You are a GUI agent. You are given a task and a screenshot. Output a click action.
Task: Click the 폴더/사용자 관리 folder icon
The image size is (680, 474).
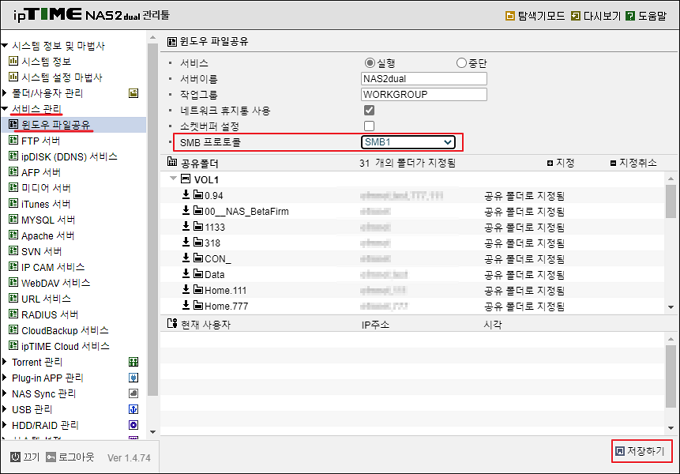[x=134, y=93]
